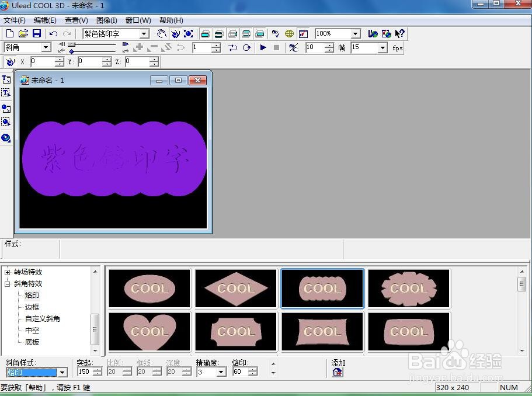Undo the last action
The width and height of the screenshot is (532, 396).
(53, 34)
